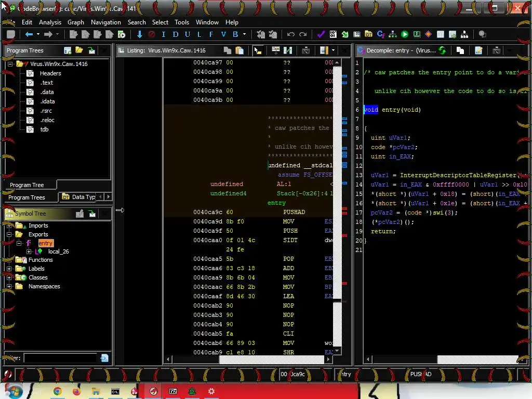Go back with the blue left arrow

pos(29,34)
